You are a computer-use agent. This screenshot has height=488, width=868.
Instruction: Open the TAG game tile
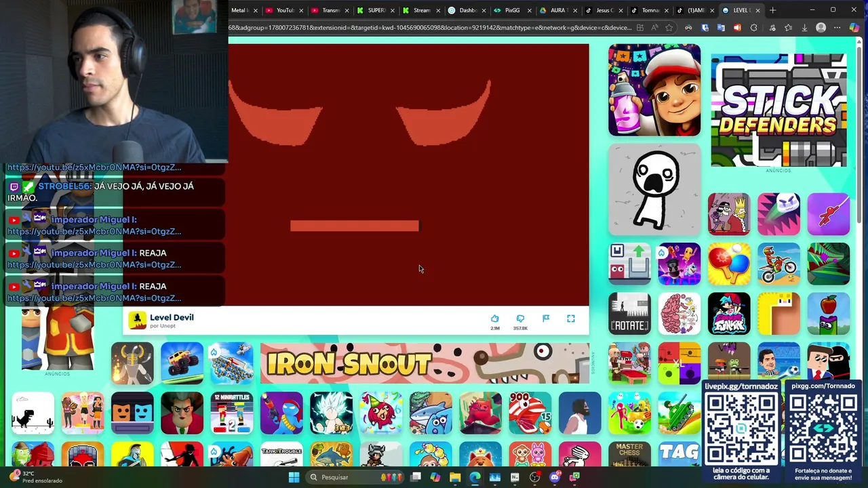tap(679, 454)
